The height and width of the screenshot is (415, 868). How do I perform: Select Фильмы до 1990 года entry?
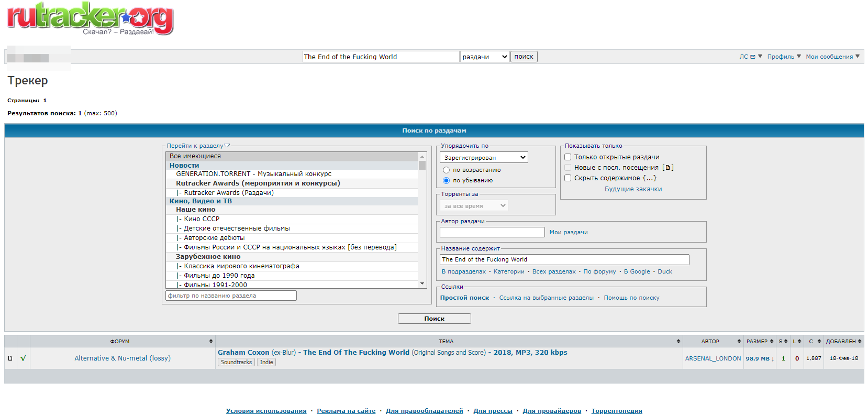click(292, 276)
